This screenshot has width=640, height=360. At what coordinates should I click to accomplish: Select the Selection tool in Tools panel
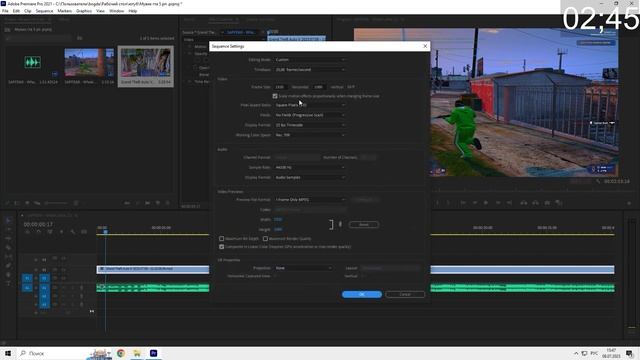coord(9,220)
